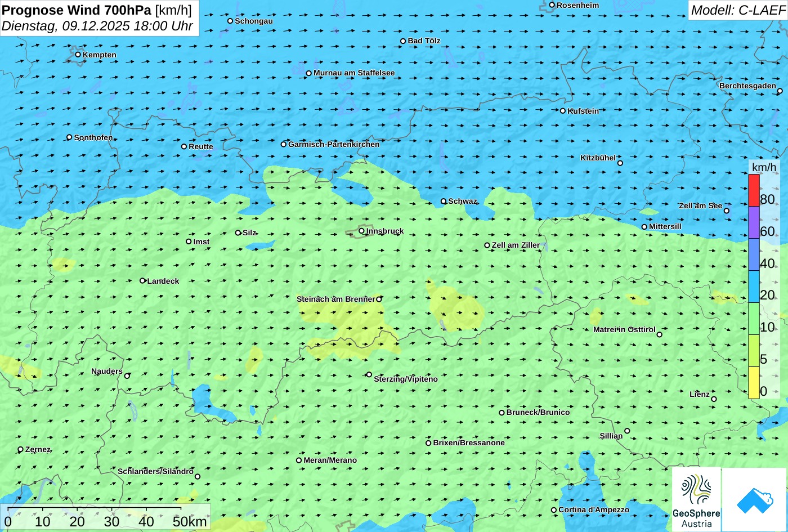Click the Meran/Merano label
The height and width of the screenshot is (532, 788).
[x=330, y=460]
